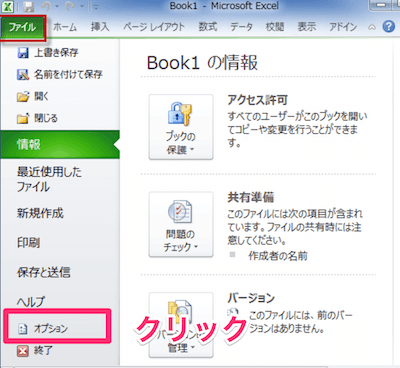400x368 pixels.
Task: Choose 開く in the backstage menu
Action: (33, 97)
